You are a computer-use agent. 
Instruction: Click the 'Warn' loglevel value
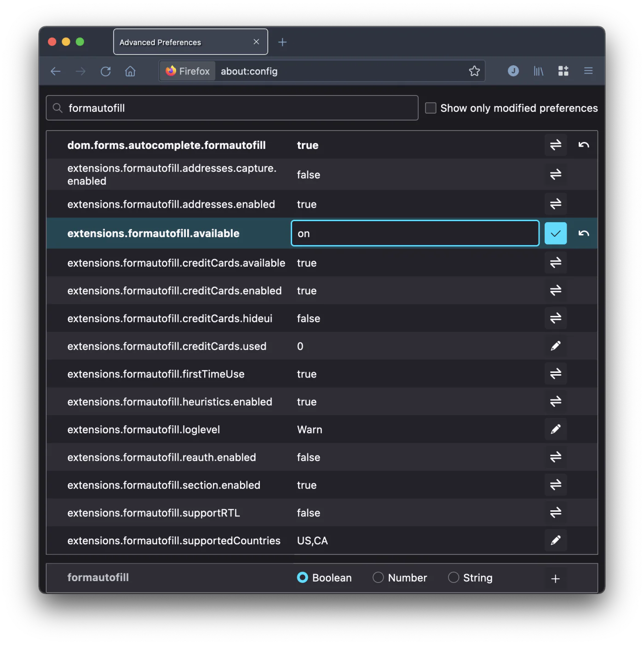point(310,429)
